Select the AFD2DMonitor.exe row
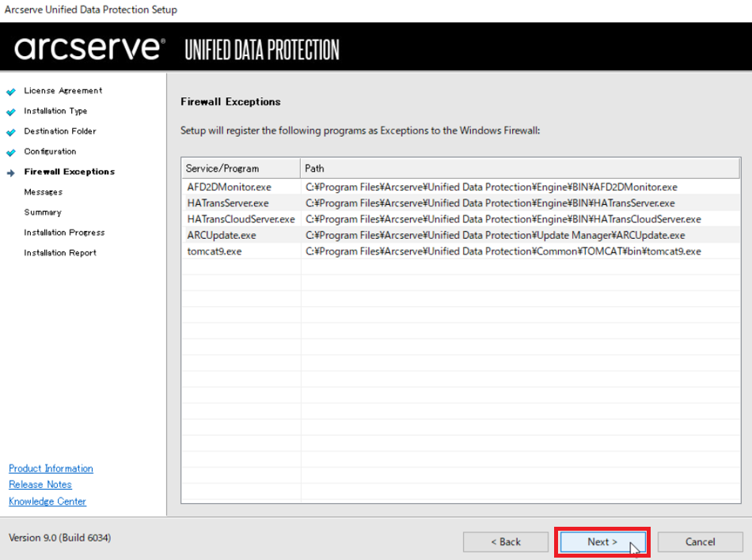Viewport: 752px width, 560px height. tap(461, 187)
